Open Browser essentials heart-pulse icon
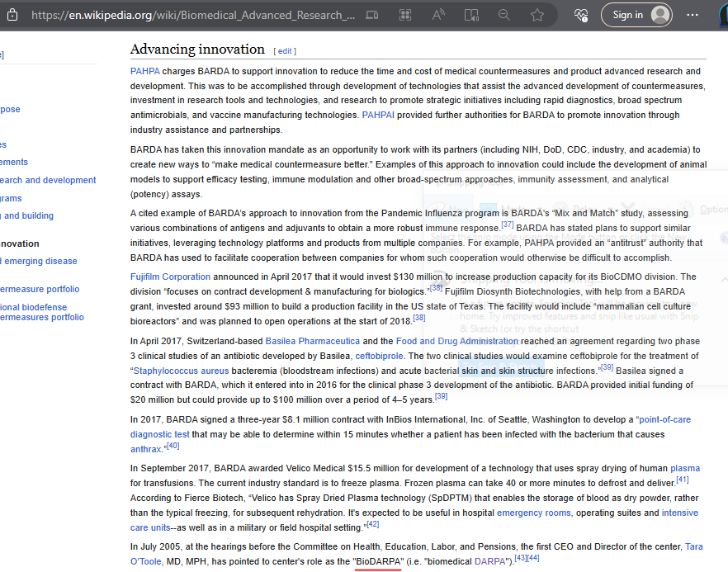 (581, 15)
